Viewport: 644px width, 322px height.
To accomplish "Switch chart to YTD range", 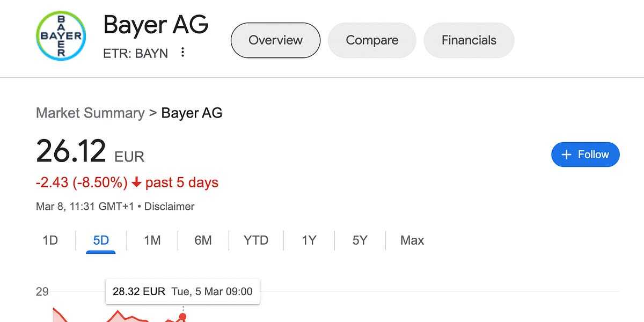I will tap(256, 240).
